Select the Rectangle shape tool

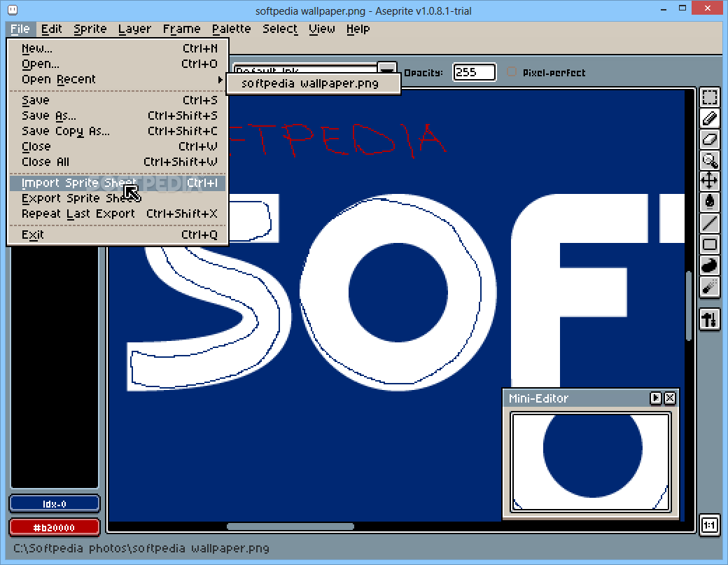709,244
